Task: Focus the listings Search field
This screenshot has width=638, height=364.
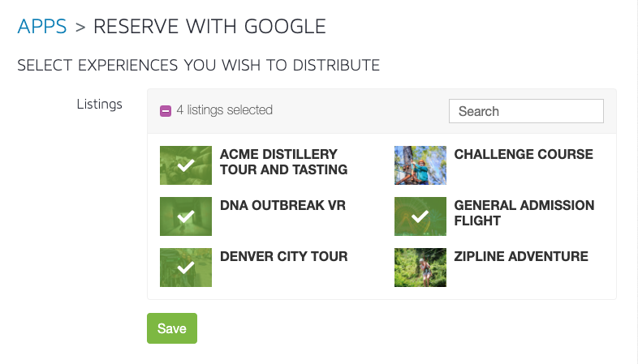Action: [x=526, y=111]
